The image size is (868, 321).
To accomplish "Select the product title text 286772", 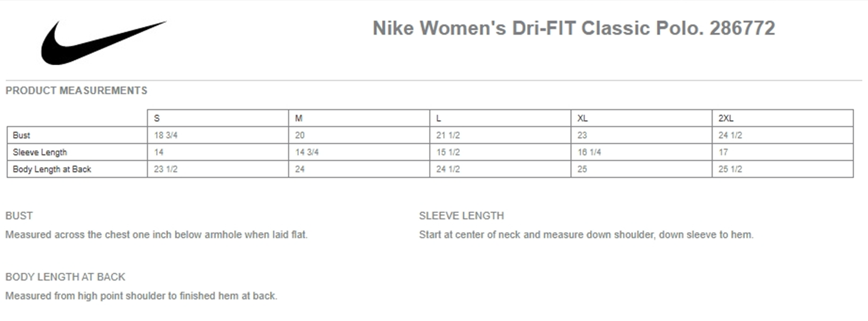I will click(x=742, y=28).
